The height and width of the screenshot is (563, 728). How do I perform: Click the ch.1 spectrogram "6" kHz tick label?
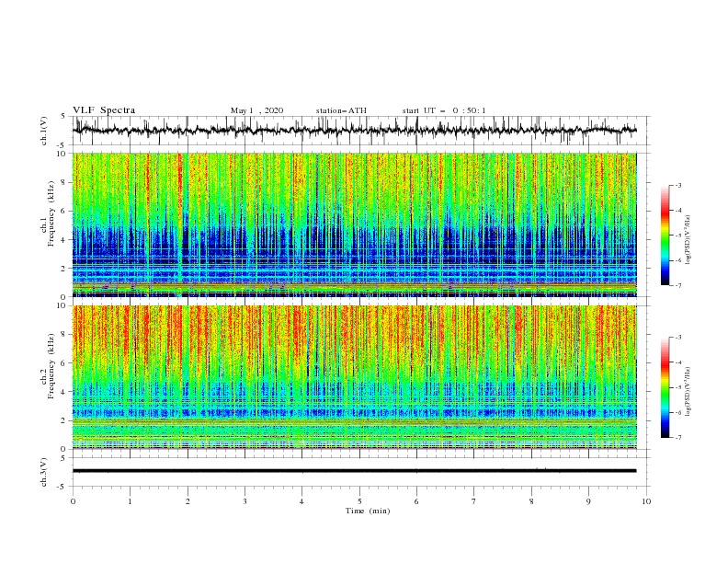(x=65, y=212)
